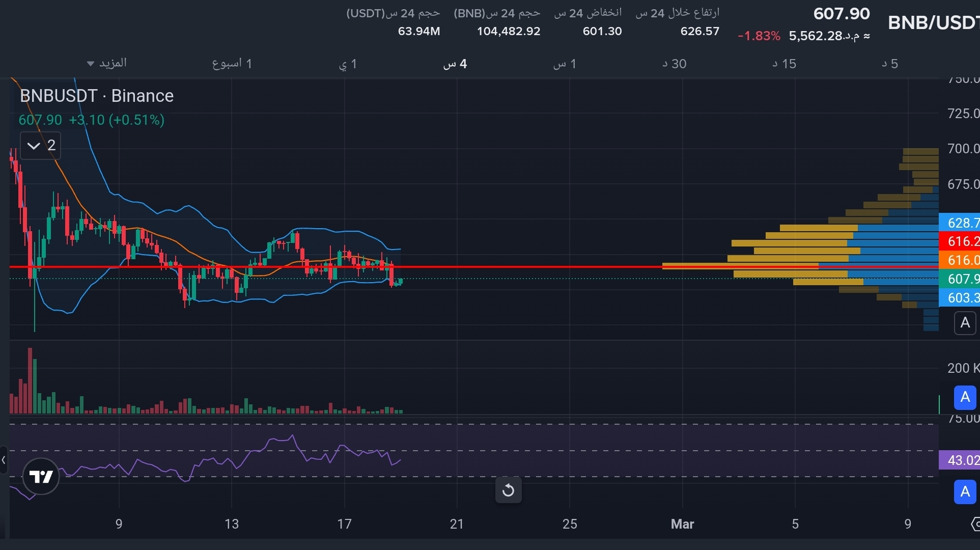Click the red 616.2 price label
The height and width of the screenshot is (550, 980).
pos(959,241)
